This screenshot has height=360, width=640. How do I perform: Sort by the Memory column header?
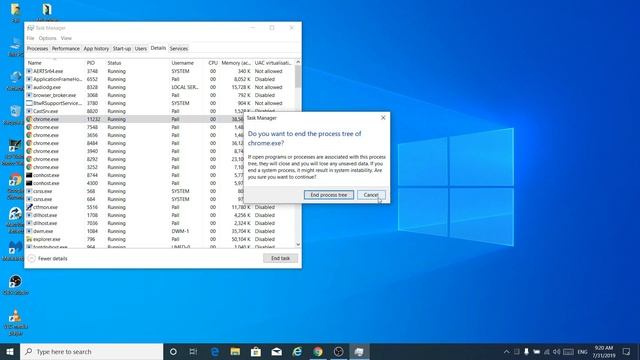(x=236, y=63)
